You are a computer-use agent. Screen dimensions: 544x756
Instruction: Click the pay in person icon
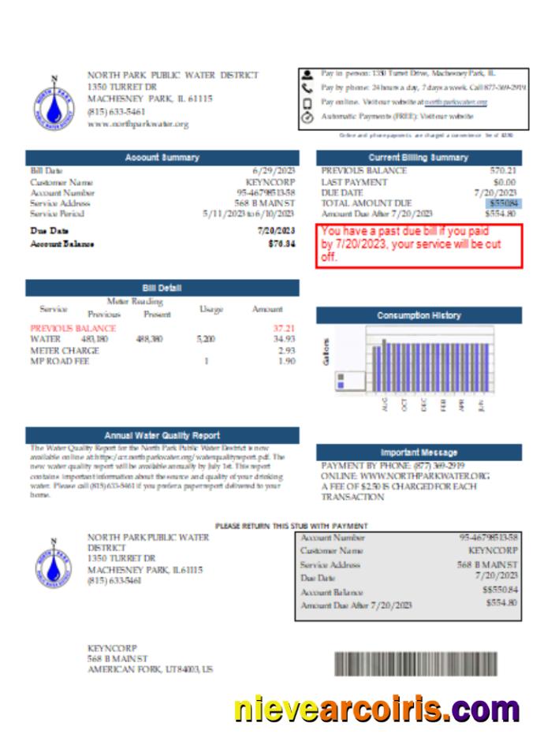[307, 74]
